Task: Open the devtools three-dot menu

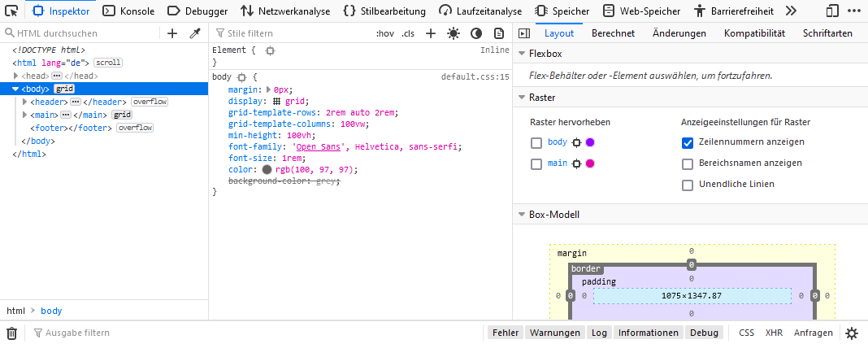Action: pyautogui.click(x=854, y=11)
